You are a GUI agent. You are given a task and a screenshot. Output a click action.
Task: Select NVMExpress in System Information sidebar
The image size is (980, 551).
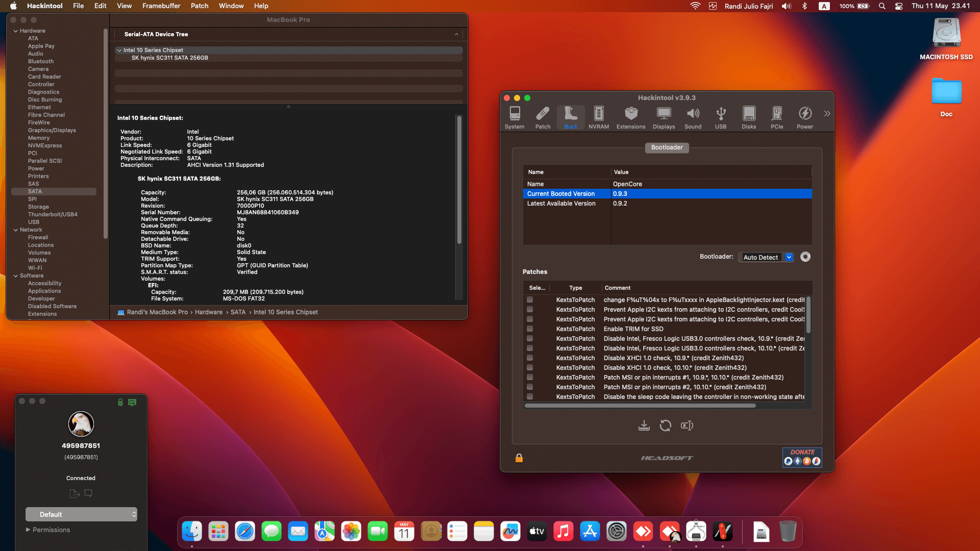(45, 146)
